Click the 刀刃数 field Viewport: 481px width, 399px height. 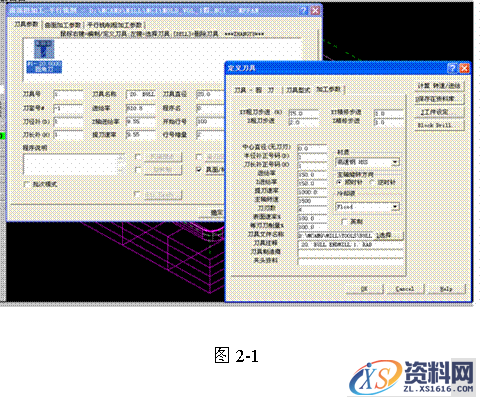[312, 209]
